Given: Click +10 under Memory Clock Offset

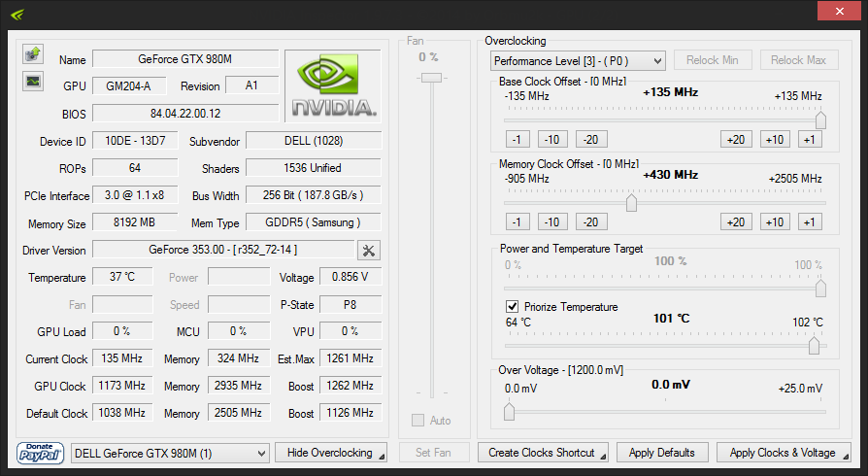Looking at the screenshot, I should tap(775, 222).
